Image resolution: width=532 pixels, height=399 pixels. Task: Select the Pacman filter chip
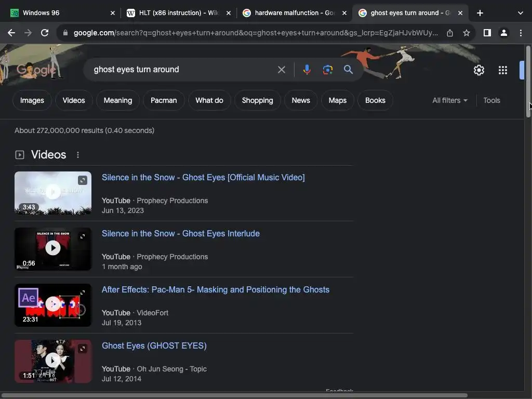164,100
